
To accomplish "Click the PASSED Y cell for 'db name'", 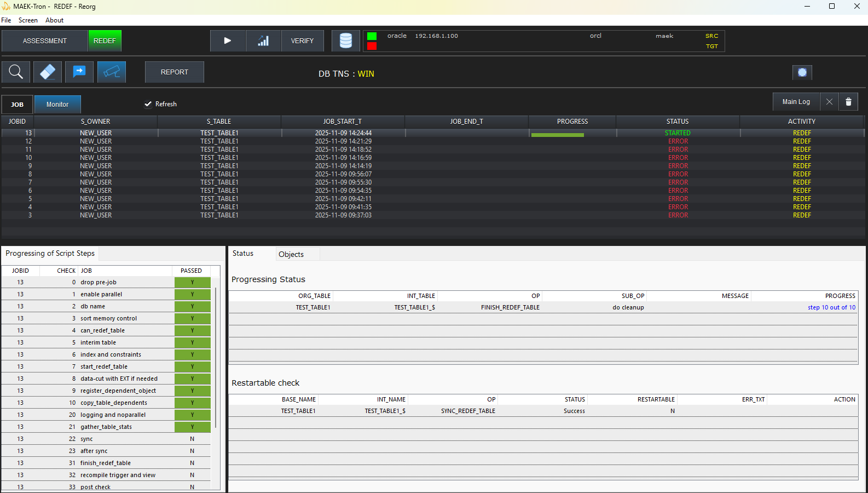I will click(x=192, y=306).
